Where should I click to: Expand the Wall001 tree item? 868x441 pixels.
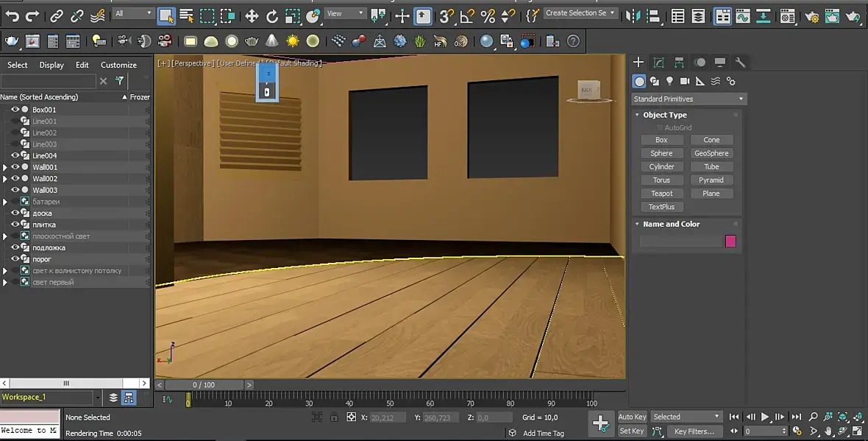[x=5, y=167]
